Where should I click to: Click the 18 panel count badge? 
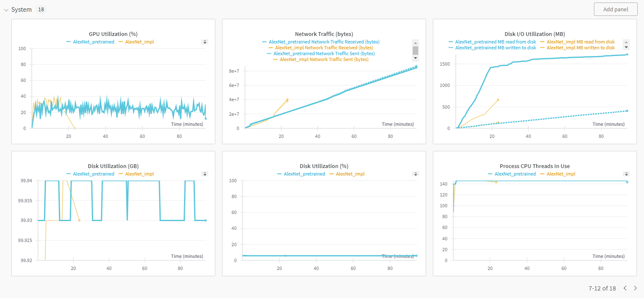41,9
